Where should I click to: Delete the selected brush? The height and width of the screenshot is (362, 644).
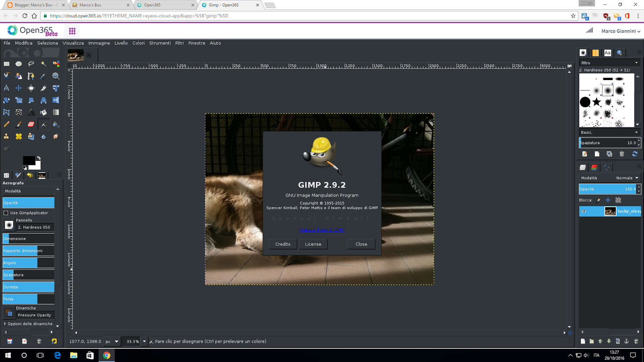[x=622, y=154]
